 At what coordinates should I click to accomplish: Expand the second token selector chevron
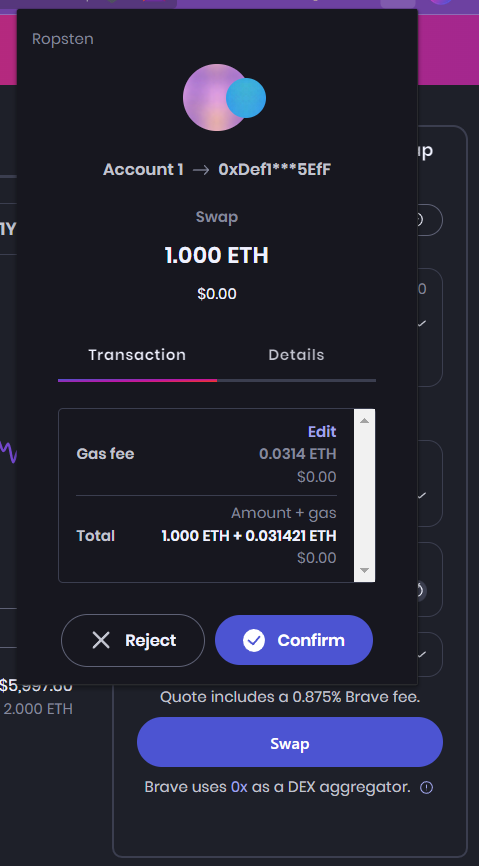(422, 495)
